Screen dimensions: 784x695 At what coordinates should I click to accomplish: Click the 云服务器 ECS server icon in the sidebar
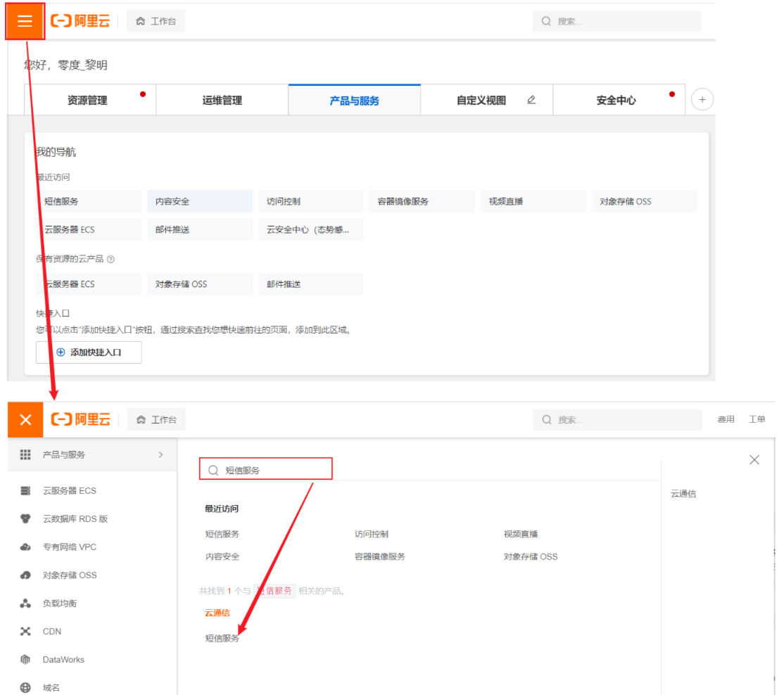pyautogui.click(x=25, y=490)
